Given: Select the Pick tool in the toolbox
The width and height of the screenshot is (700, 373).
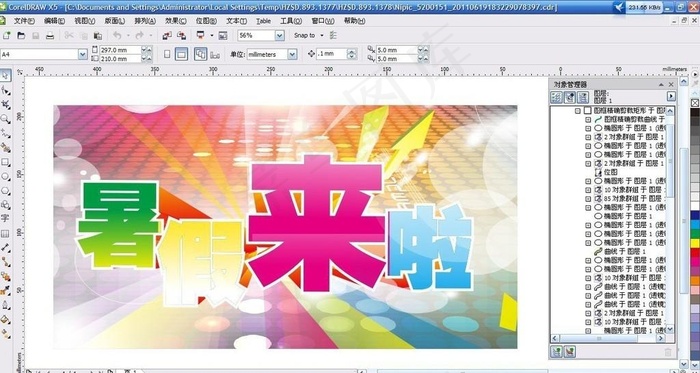Looking at the screenshot, I should point(5,75).
